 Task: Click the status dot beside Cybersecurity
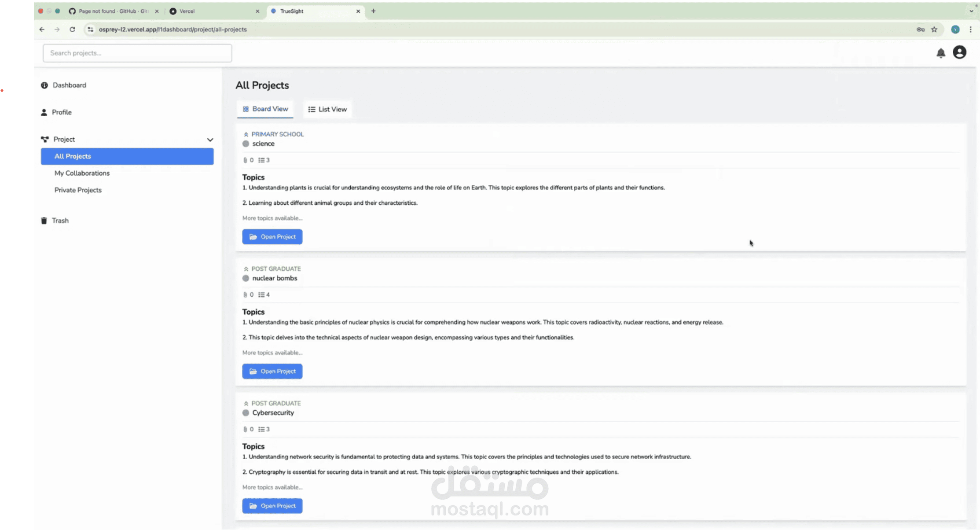pyautogui.click(x=246, y=413)
